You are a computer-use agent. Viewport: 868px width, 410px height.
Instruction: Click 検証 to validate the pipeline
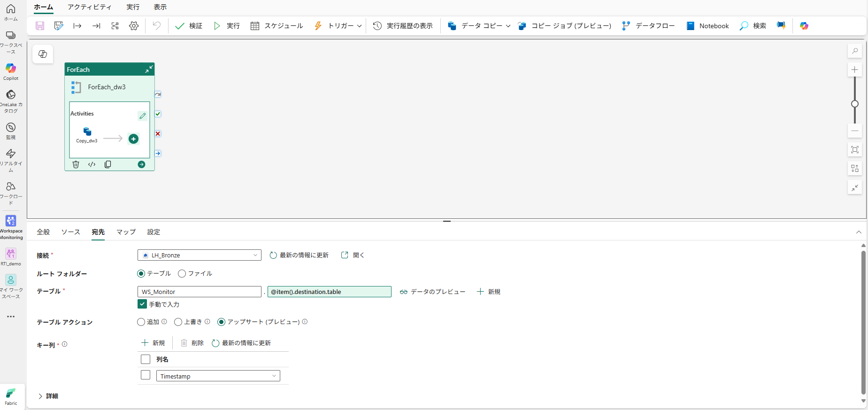pos(189,26)
